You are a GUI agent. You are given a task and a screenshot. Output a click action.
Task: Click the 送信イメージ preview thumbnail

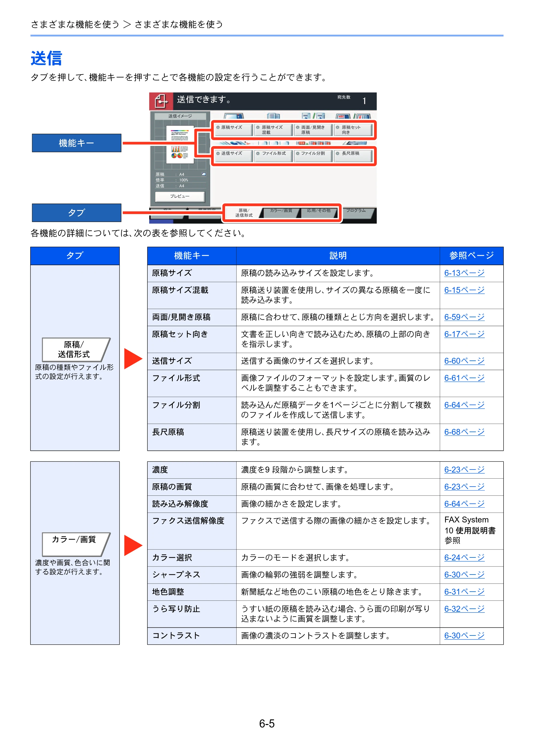tap(180, 145)
